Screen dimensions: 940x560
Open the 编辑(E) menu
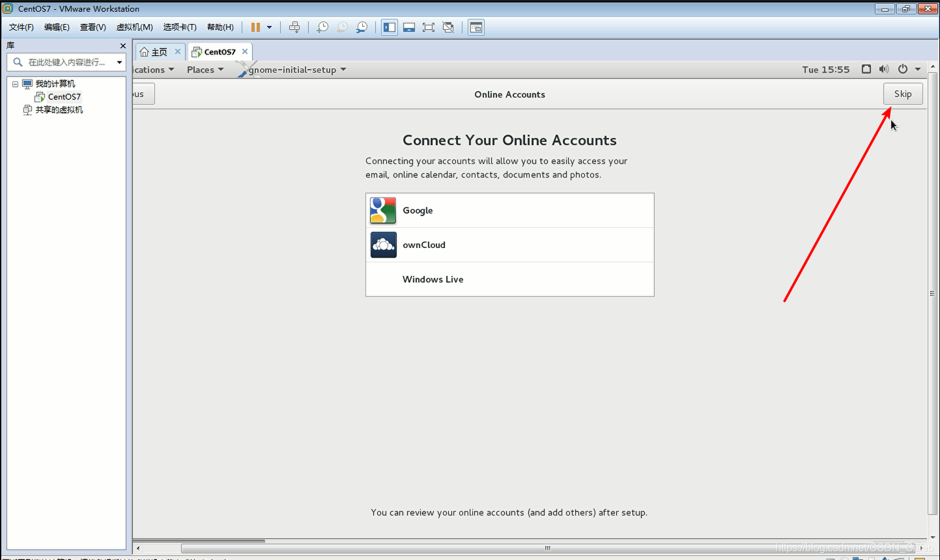pos(57,27)
